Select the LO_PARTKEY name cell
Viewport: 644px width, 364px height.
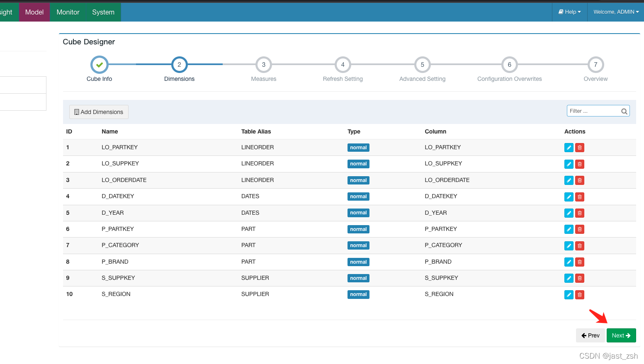[119, 147]
